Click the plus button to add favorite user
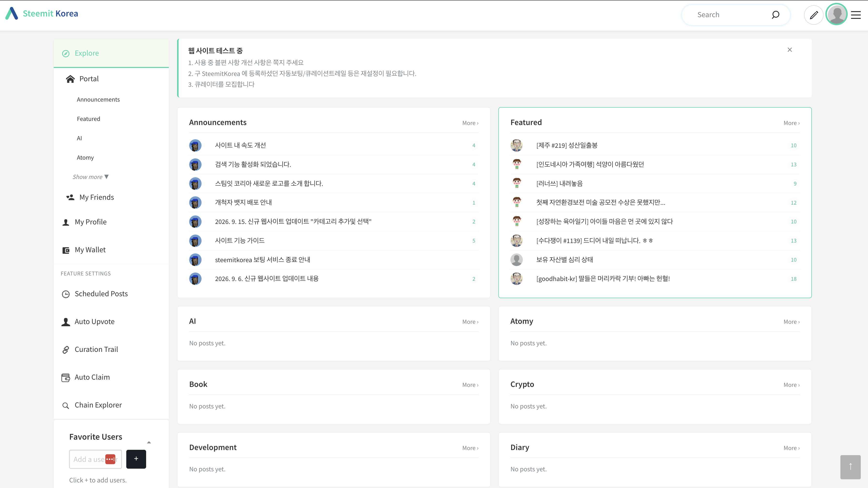868x488 pixels. [136, 459]
